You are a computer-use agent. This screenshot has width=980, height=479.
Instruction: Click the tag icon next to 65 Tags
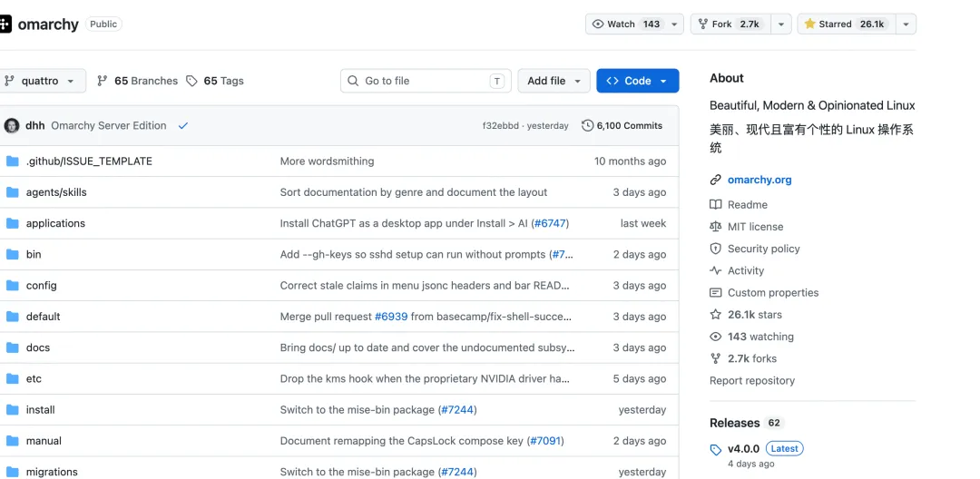pyautogui.click(x=191, y=81)
